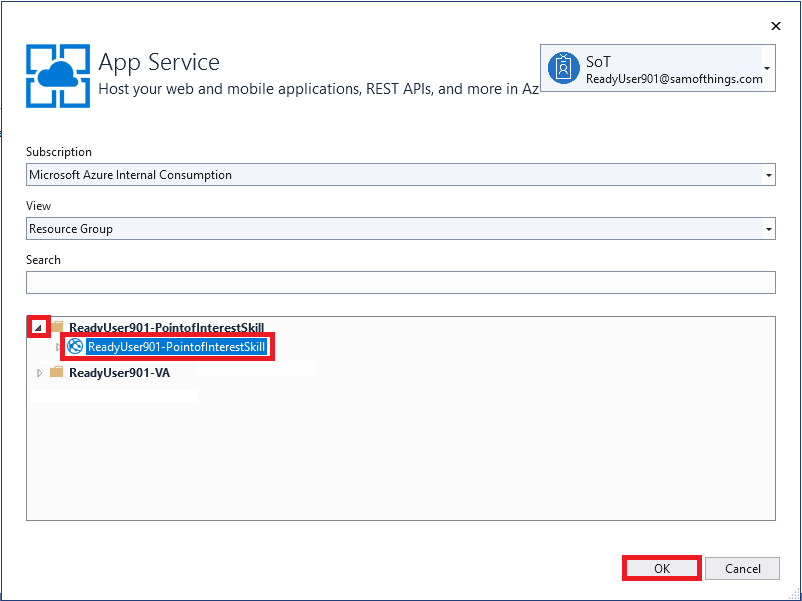This screenshot has width=802, height=601.
Task: Select the ReadyUser901-VA tree row
Action: [x=119, y=373]
